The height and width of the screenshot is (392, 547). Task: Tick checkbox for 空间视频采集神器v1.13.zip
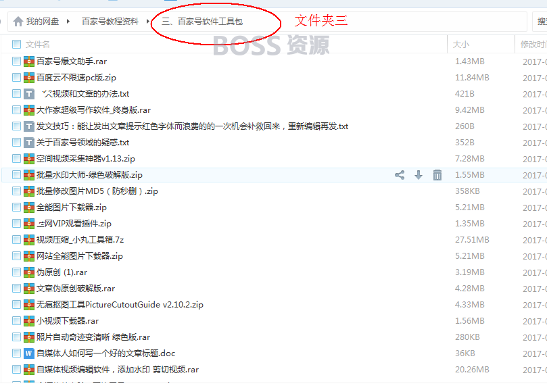pos(16,159)
